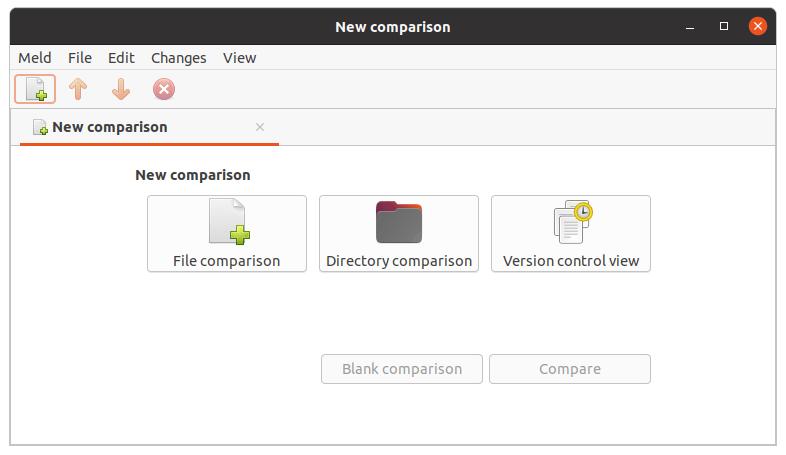
Task: Pick the Directory comparison folder icon
Action: pos(399,222)
